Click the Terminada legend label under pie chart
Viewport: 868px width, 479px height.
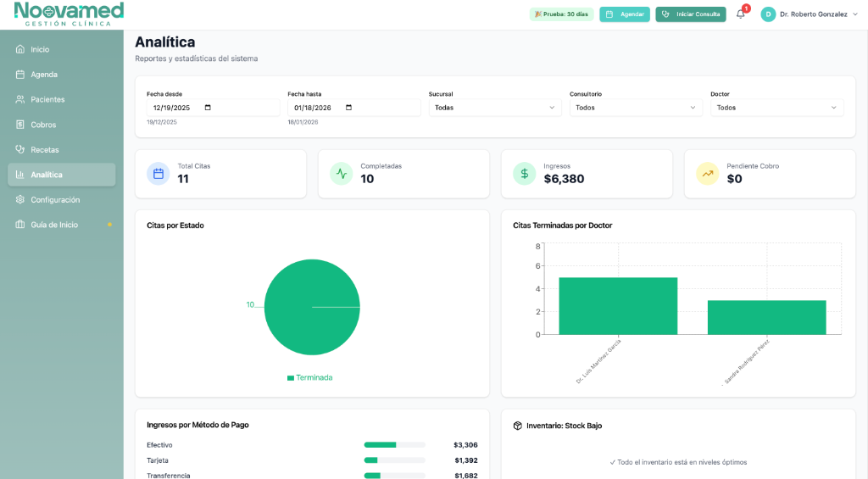coord(314,377)
